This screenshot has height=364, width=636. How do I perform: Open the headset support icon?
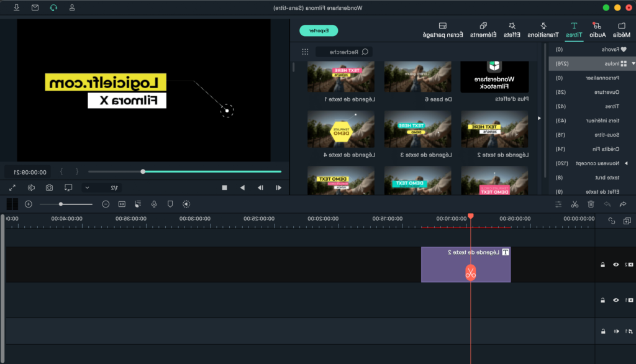click(x=53, y=7)
